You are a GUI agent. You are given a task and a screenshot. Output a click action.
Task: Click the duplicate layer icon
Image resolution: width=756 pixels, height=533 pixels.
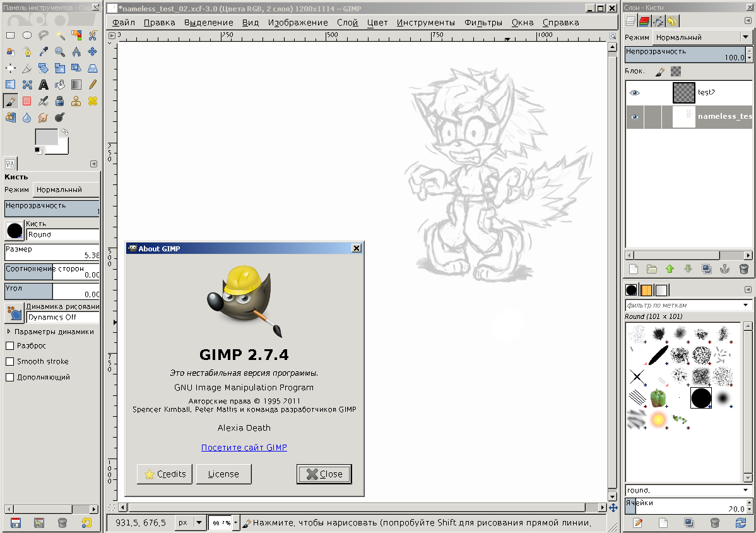706,269
